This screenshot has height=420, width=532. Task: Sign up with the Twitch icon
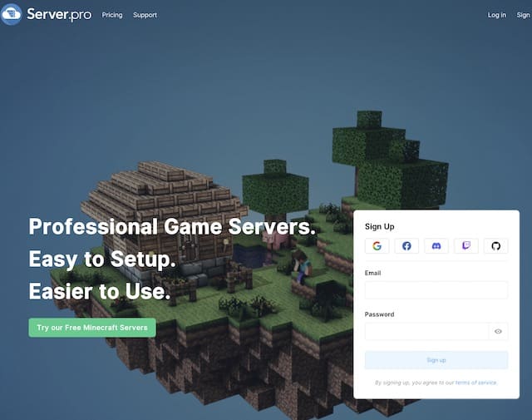point(466,246)
